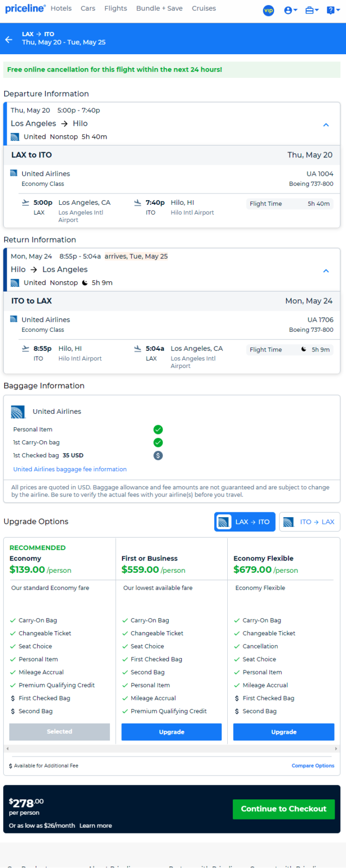This screenshot has width=346, height=868.
Task: Click United logo in Baggage Information
Action: (x=18, y=411)
